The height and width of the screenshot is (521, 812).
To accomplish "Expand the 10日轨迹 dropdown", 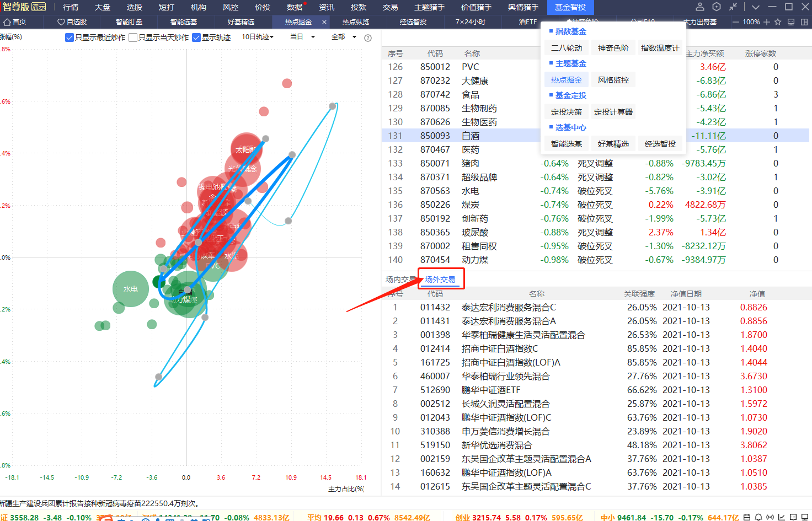I will coord(258,37).
